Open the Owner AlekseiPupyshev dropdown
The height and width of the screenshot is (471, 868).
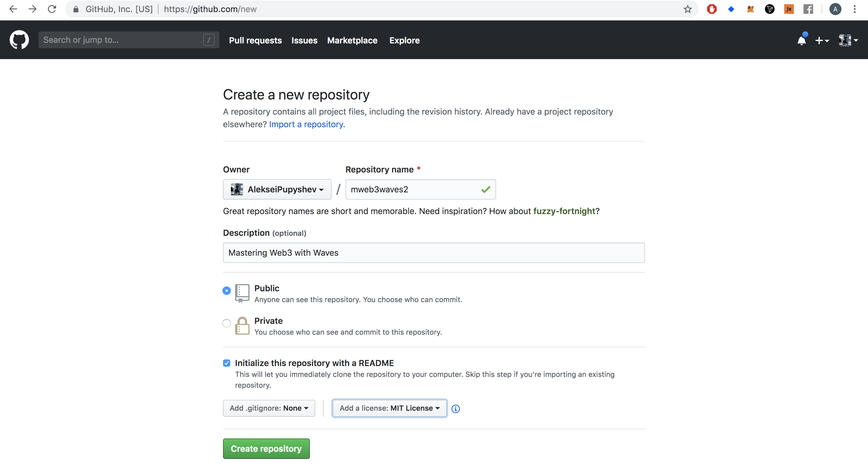[277, 189]
